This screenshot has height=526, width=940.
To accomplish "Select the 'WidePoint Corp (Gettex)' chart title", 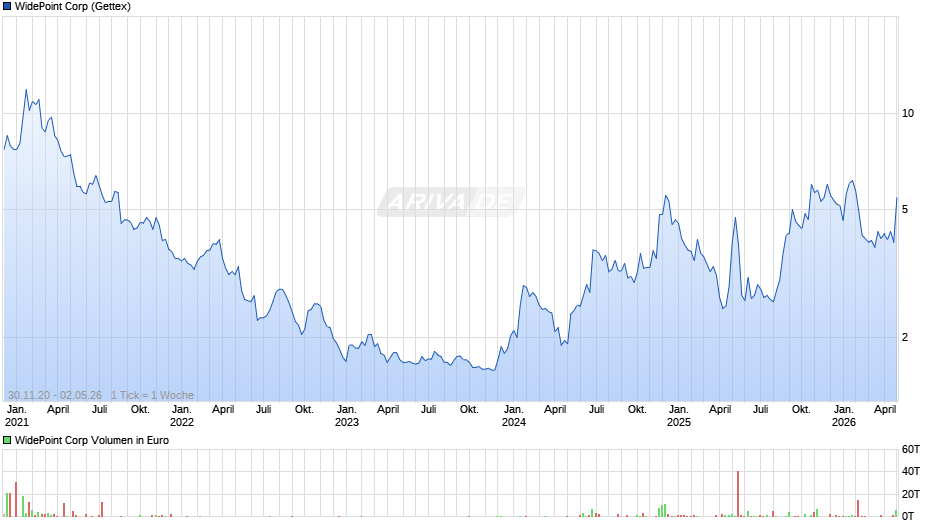I will pyautogui.click(x=73, y=7).
